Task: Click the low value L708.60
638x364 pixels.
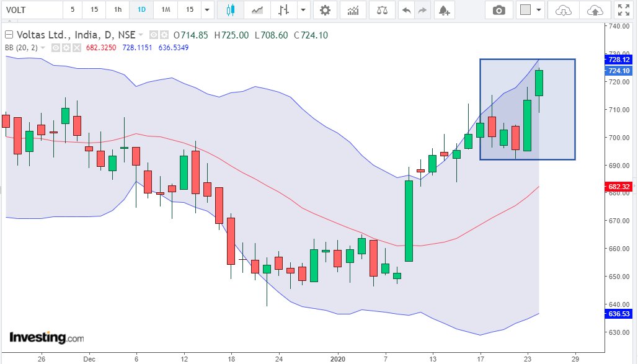Action: 272,35
